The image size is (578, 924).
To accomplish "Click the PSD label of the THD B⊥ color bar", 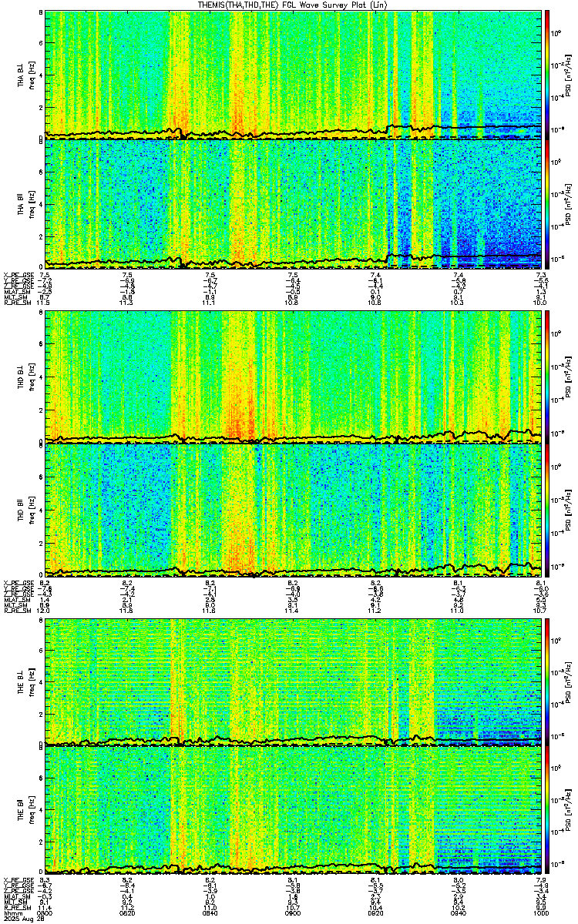I will 570,378.
